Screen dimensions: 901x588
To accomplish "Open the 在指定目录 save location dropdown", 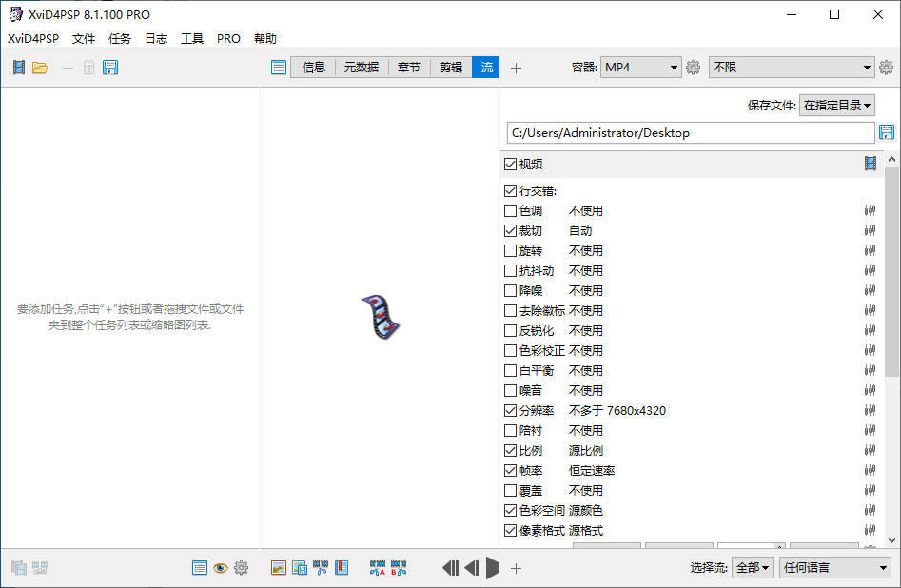I will click(837, 106).
